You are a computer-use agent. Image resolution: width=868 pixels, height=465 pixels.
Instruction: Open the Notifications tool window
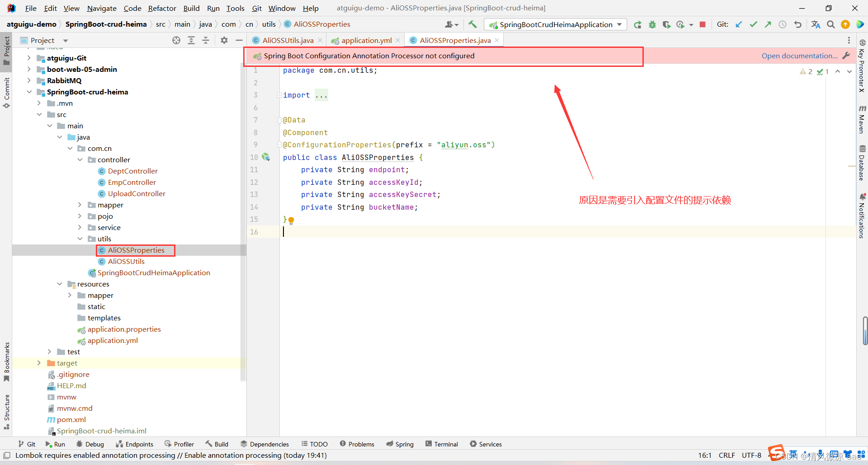(862, 216)
